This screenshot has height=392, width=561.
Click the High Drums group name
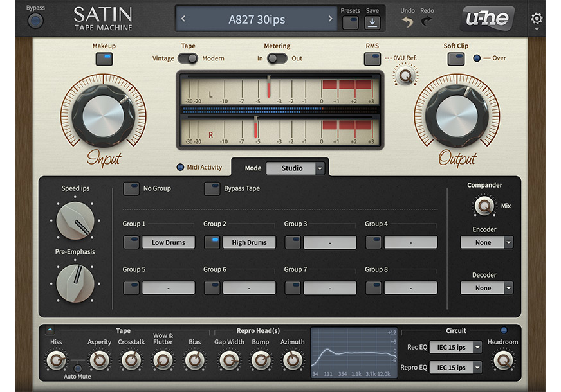(250, 242)
